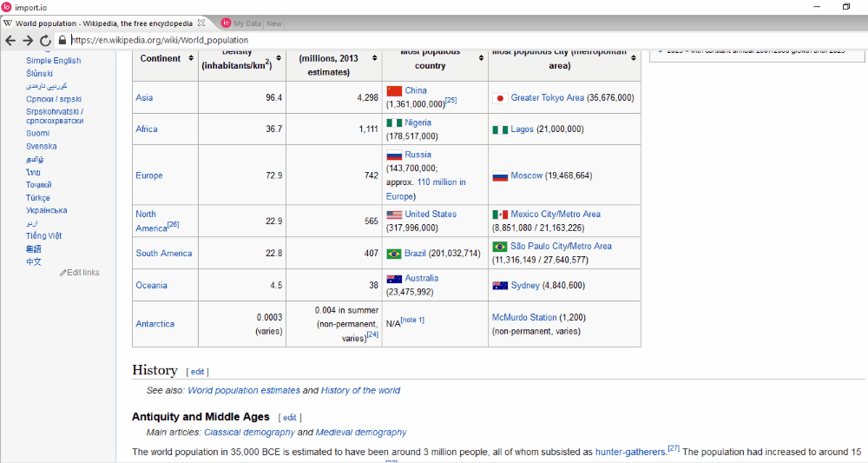Reload the page with refresh icon

45,41
